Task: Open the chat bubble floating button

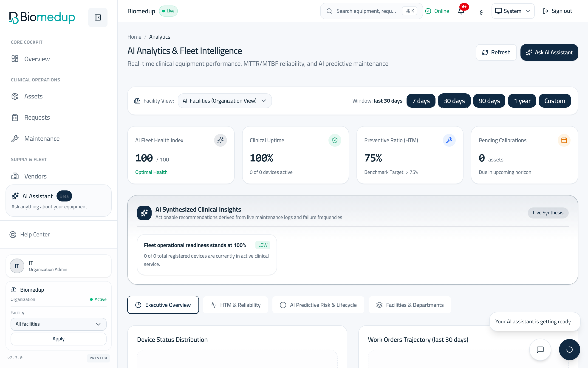Action: pyautogui.click(x=540, y=350)
